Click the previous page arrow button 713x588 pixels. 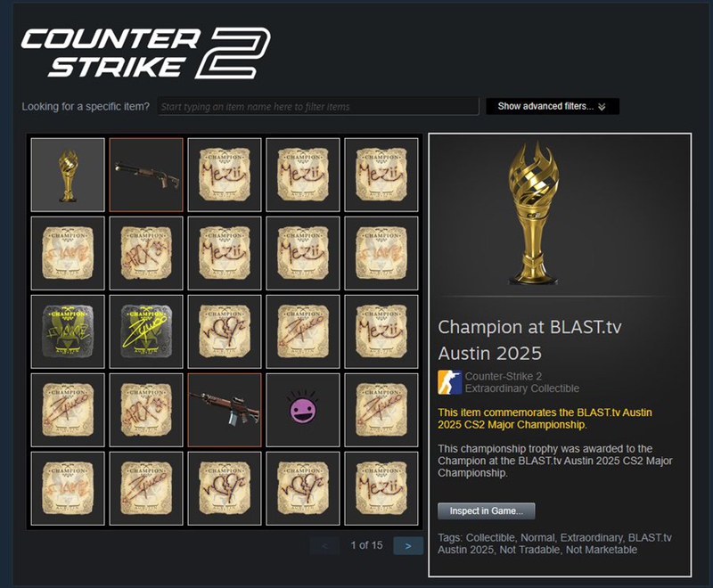(324, 546)
